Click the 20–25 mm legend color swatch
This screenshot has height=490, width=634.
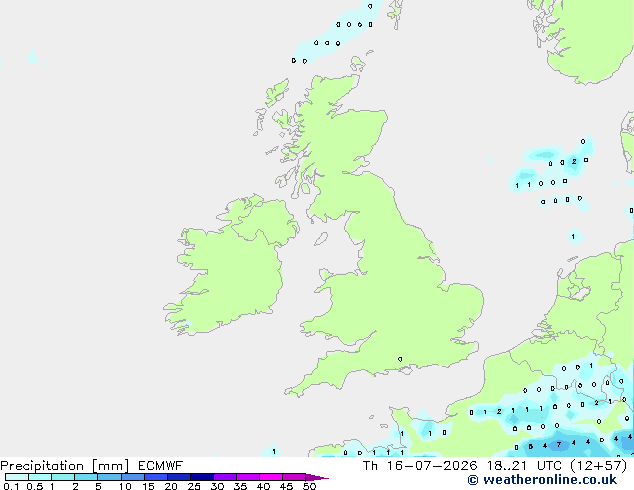pyautogui.click(x=179, y=477)
